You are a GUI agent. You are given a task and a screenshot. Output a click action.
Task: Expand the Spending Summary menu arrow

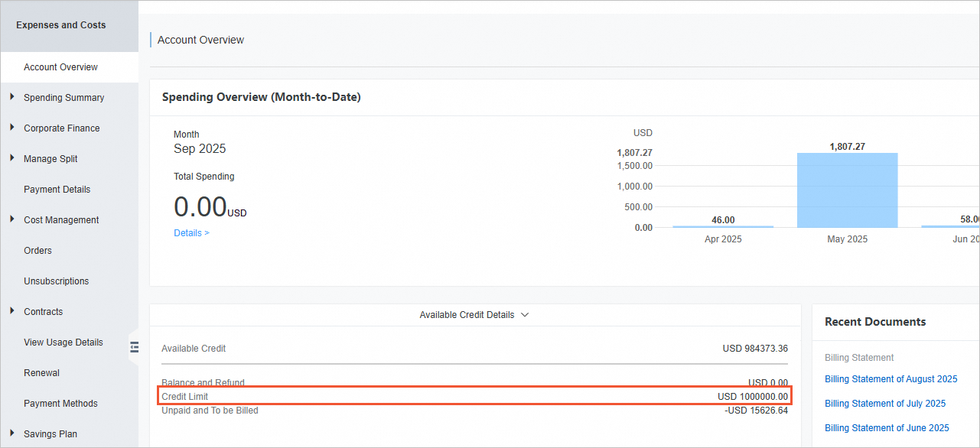(x=11, y=97)
